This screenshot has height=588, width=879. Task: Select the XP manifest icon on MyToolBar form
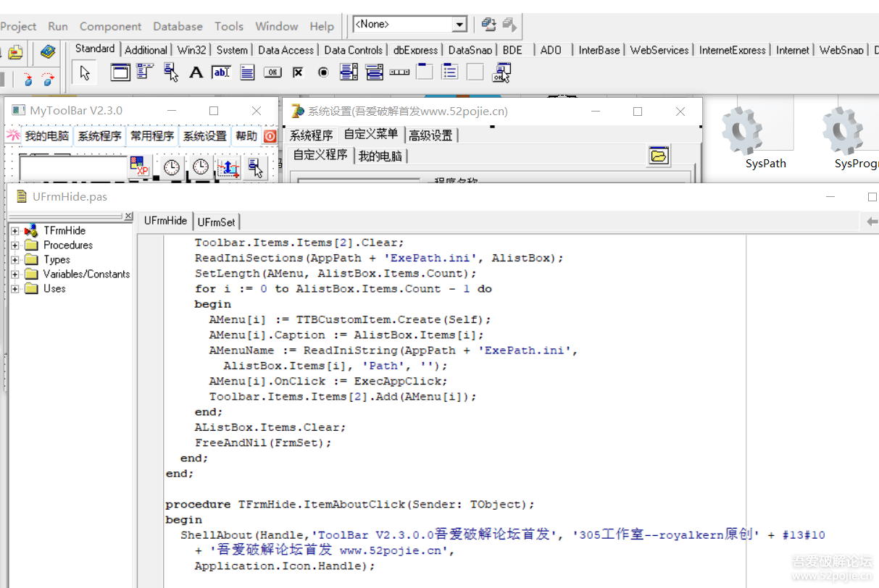pyautogui.click(x=139, y=166)
